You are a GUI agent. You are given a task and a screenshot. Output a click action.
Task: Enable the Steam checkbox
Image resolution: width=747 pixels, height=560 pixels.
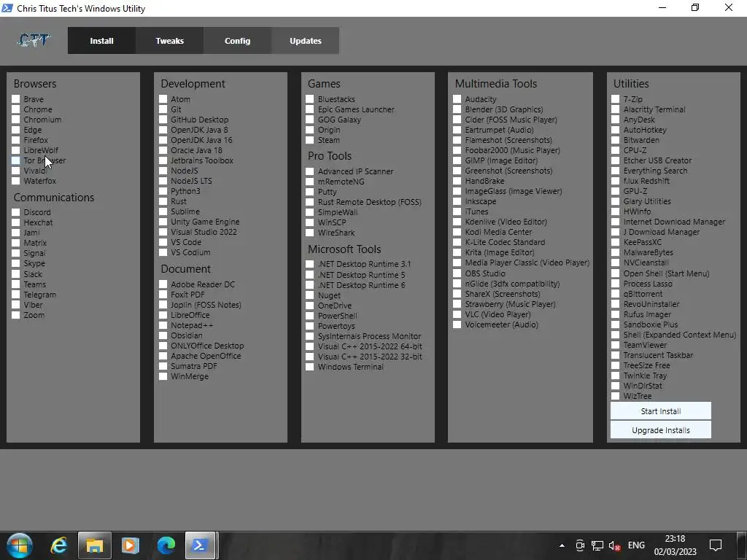coord(309,140)
